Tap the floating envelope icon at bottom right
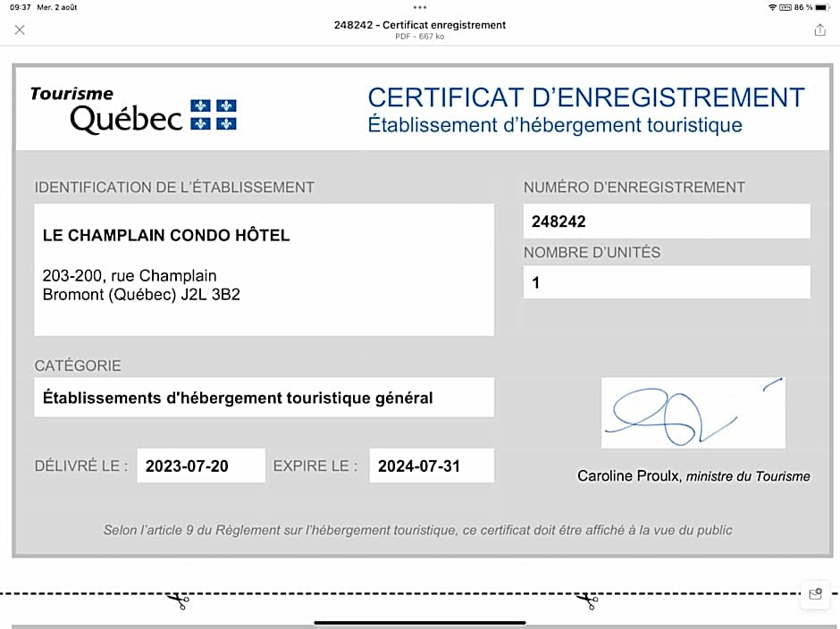The width and height of the screenshot is (840, 629). pos(815,594)
